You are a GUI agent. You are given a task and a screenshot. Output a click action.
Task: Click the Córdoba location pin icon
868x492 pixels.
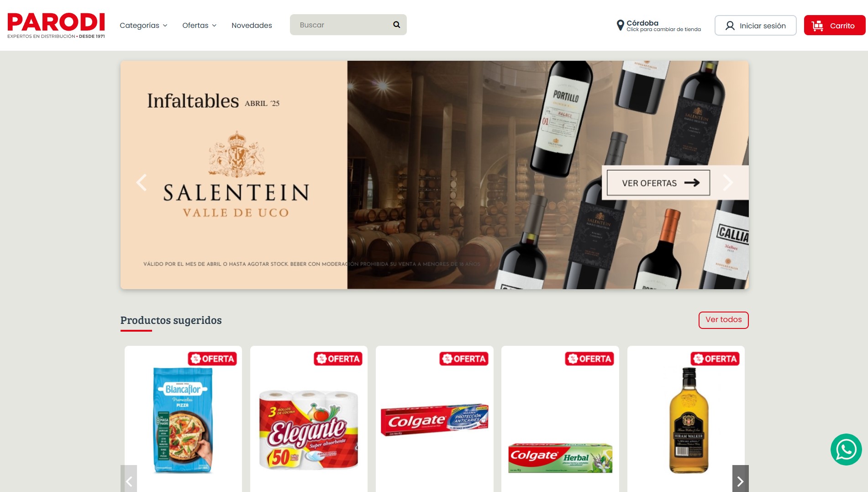(620, 25)
